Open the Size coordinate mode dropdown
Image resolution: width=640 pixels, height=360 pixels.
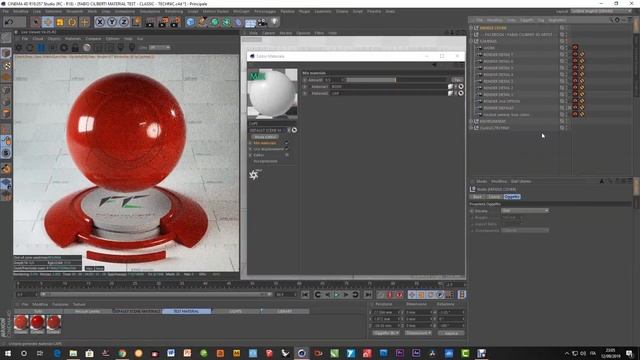pyautogui.click(x=418, y=333)
